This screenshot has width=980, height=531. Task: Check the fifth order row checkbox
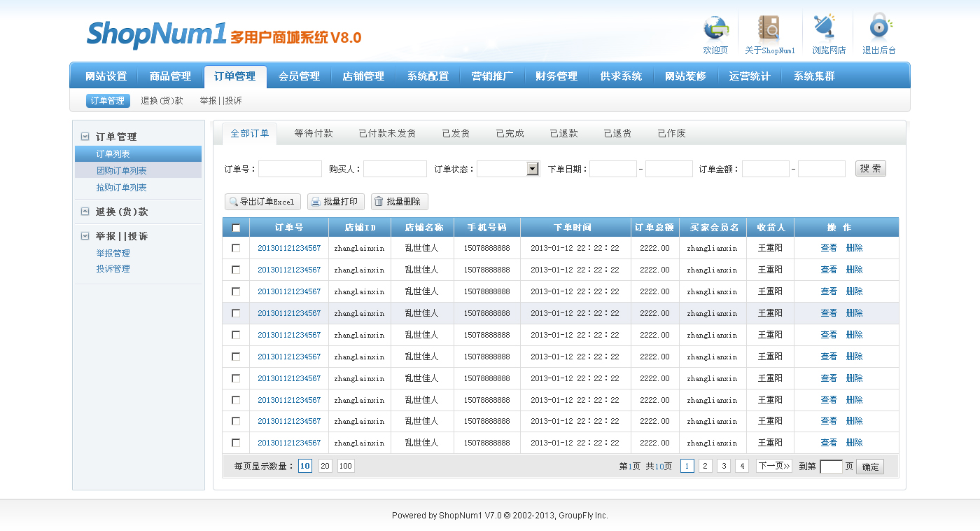(x=236, y=335)
